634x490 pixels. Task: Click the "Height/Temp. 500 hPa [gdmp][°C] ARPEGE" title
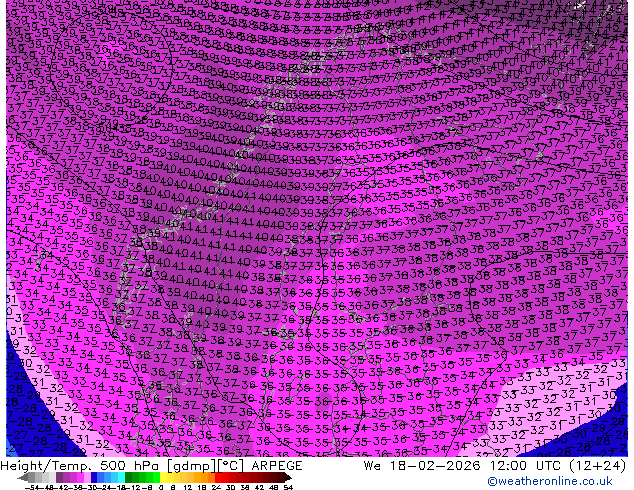click(151, 466)
